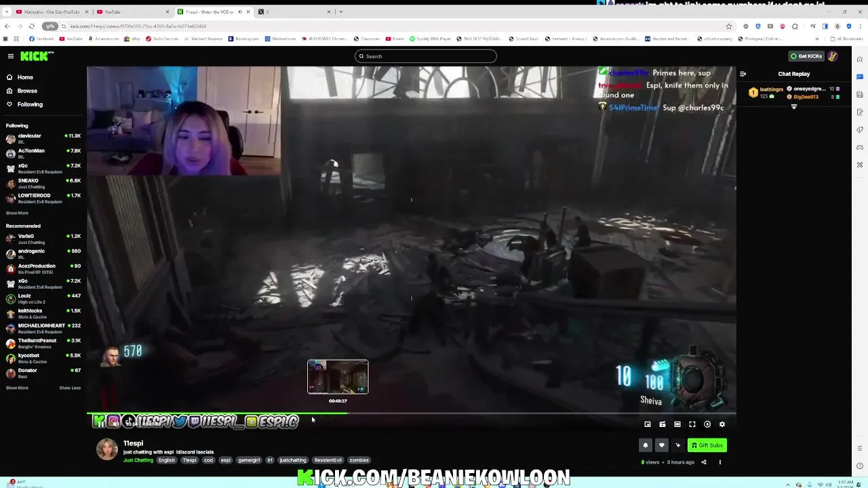Enter fullscreen mode
The width and height of the screenshot is (868, 488).
point(692,424)
